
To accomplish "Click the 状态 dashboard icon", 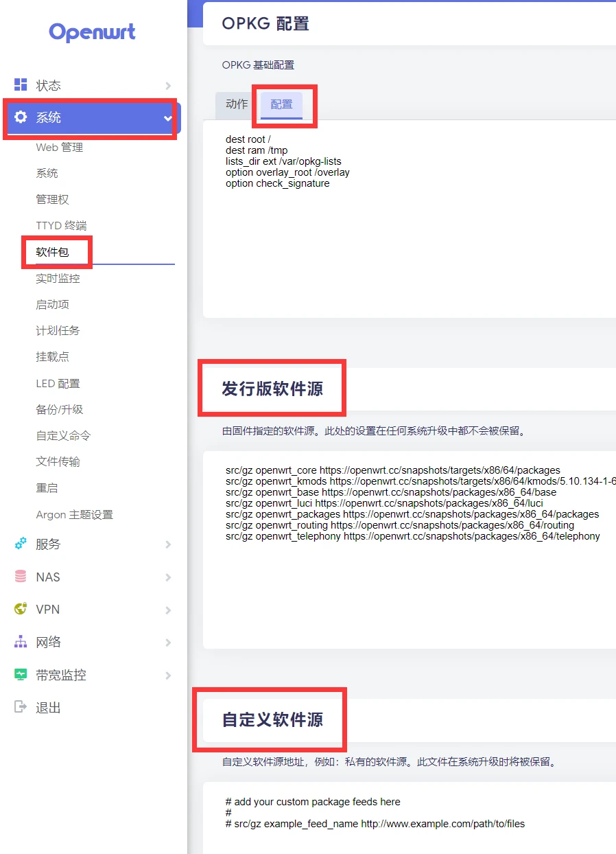I will [x=21, y=84].
